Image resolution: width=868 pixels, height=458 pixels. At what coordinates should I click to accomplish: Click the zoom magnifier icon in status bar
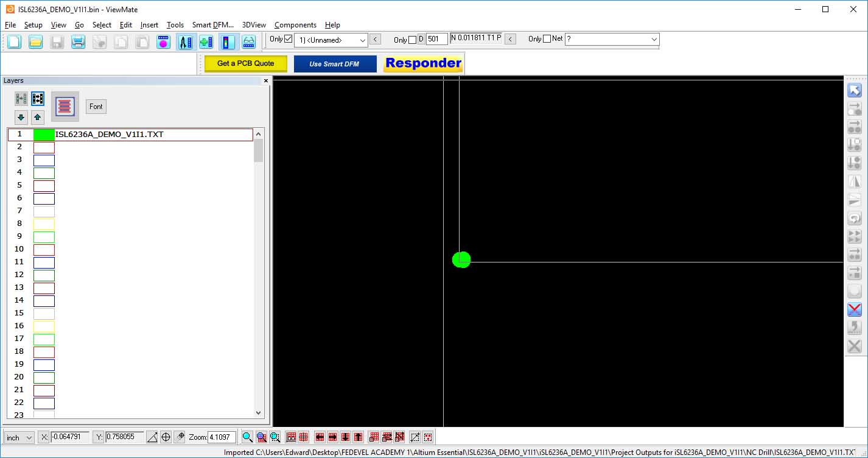[x=247, y=437]
